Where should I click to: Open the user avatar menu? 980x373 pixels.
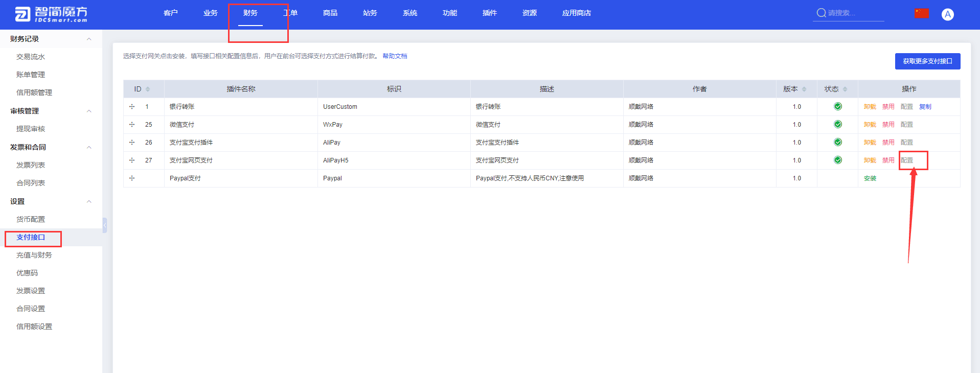coord(947,14)
